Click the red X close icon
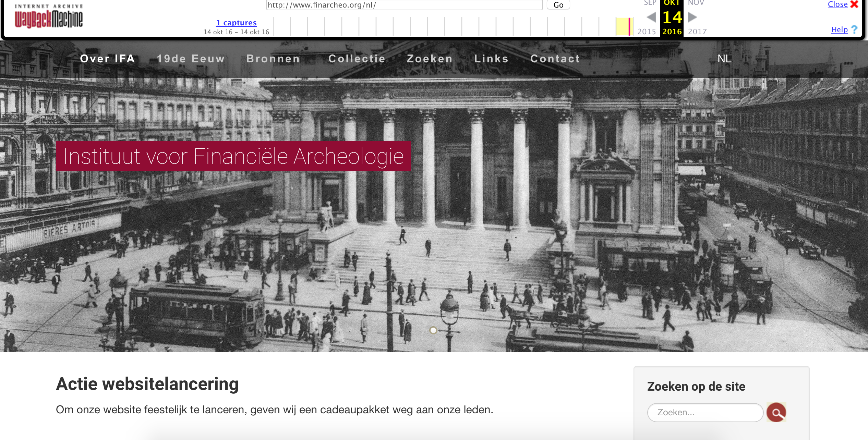 coord(854,4)
